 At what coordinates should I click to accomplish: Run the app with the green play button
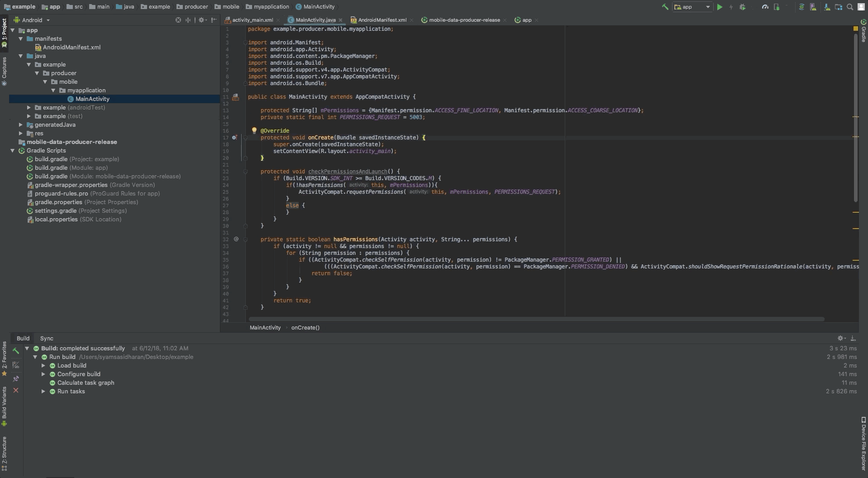coord(720,7)
